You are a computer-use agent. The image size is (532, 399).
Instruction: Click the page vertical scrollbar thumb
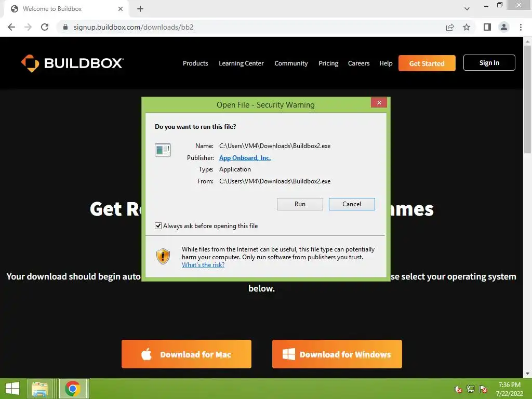coord(527,99)
